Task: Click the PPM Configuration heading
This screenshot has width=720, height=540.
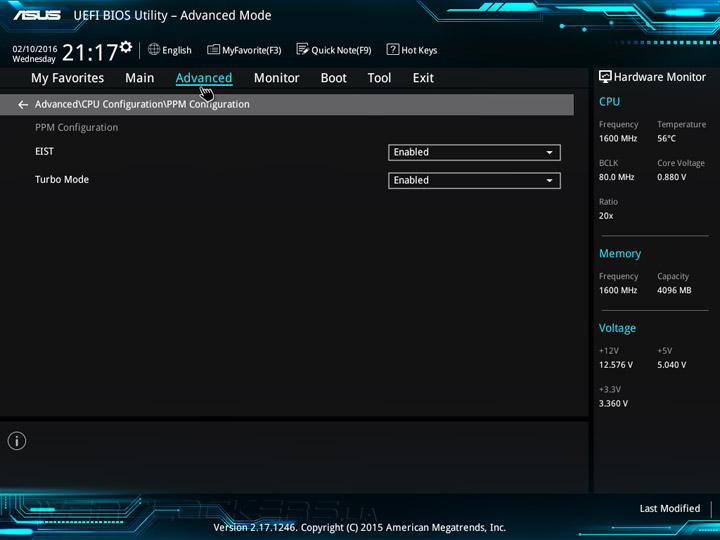Action: coord(77,128)
